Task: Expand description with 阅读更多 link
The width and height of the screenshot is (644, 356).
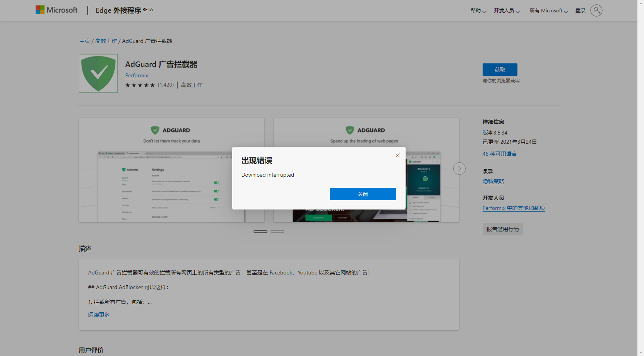Action: 99,315
